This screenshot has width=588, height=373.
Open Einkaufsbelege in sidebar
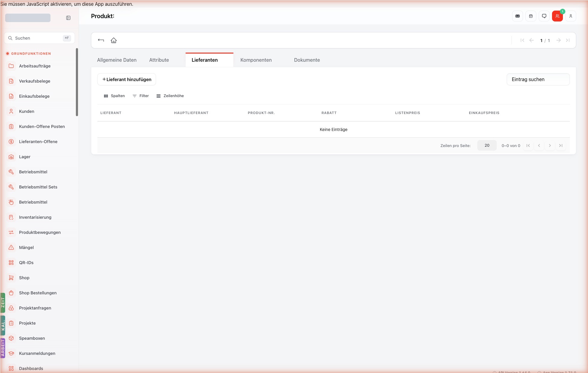tap(39, 96)
